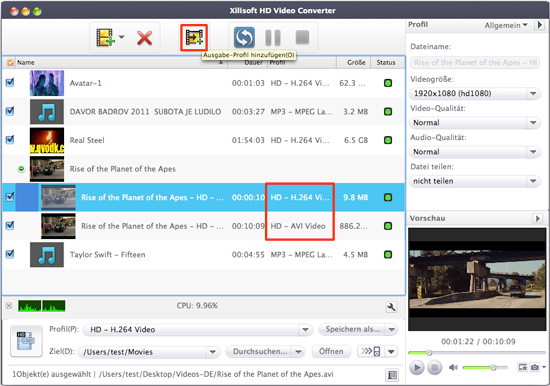Adjust the preview volume slider

(485, 367)
